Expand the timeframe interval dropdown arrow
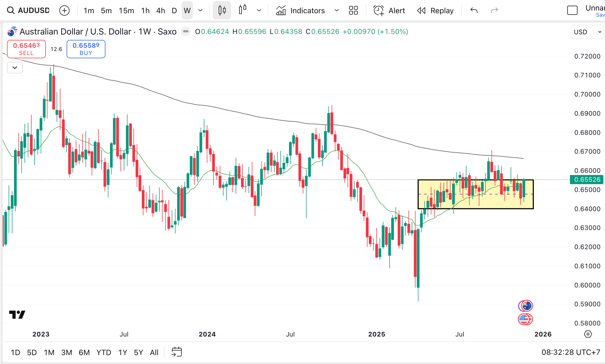The width and height of the screenshot is (605, 364). tap(200, 10)
